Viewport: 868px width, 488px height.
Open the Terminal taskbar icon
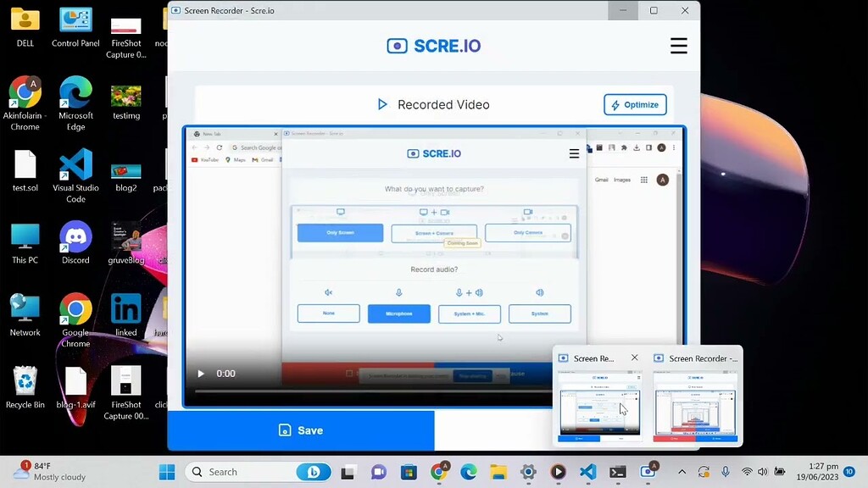pos(618,472)
